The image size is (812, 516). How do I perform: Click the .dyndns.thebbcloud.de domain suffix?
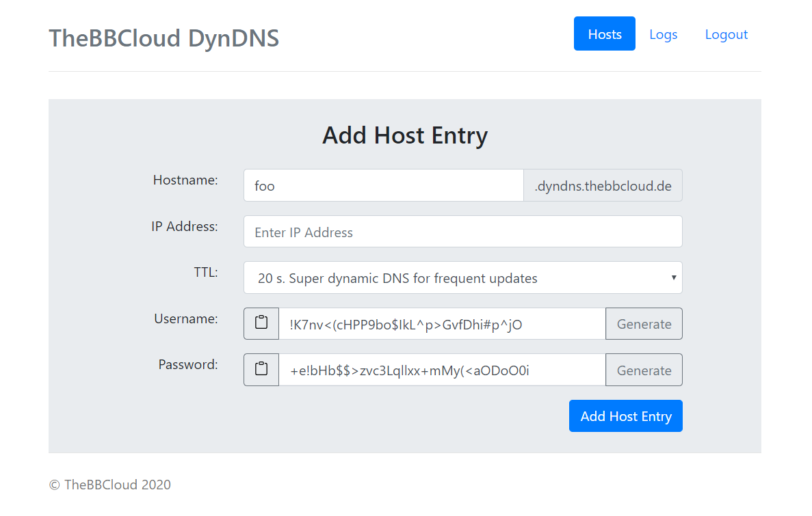[x=603, y=185]
